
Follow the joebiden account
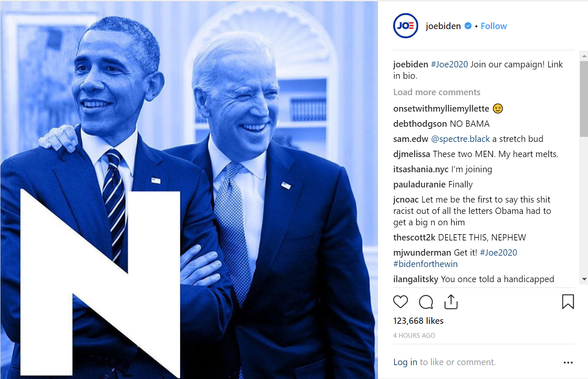[494, 26]
